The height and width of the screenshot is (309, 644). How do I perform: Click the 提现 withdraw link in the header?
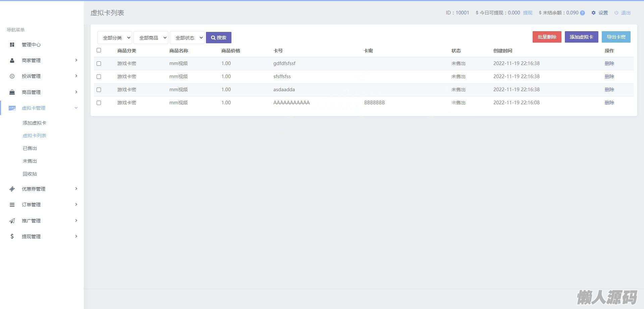(x=528, y=13)
